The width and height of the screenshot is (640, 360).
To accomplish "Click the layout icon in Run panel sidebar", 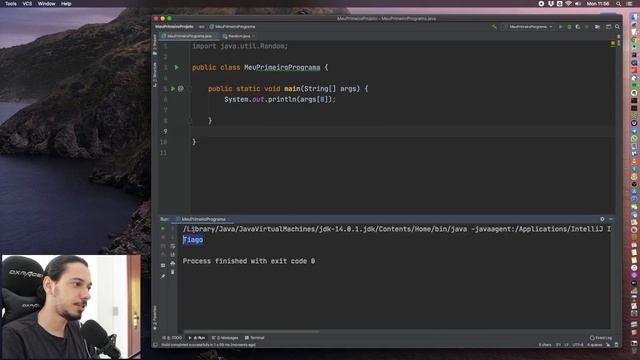I will [163, 265].
